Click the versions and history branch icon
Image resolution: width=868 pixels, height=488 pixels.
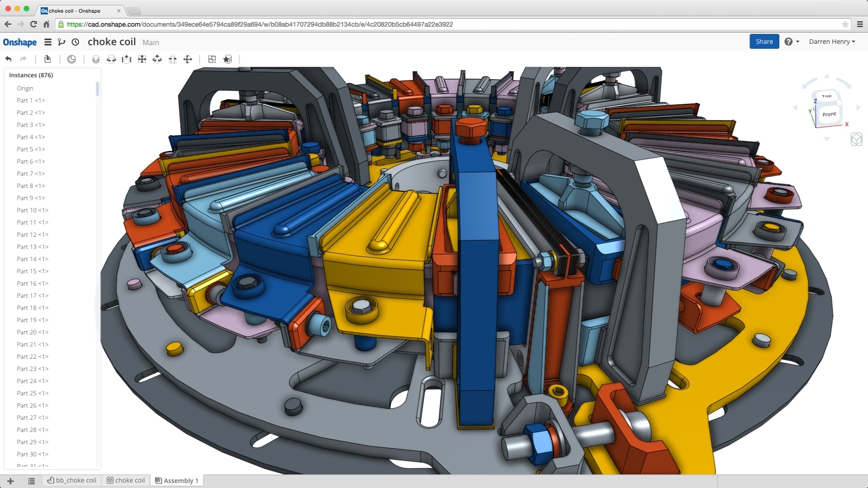62,42
